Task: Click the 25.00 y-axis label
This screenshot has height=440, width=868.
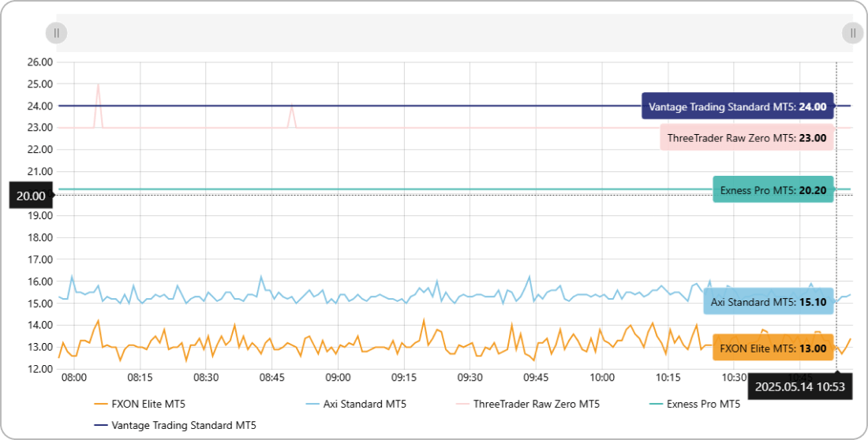Action: [40, 84]
